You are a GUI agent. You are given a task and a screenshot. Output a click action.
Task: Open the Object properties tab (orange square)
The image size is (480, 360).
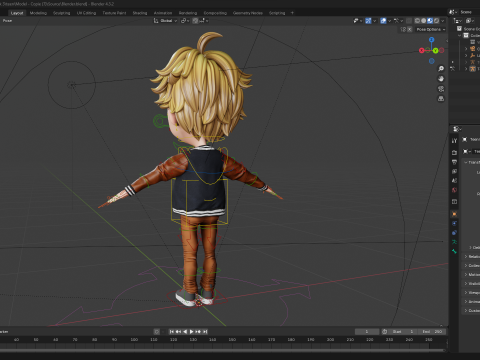click(454, 214)
